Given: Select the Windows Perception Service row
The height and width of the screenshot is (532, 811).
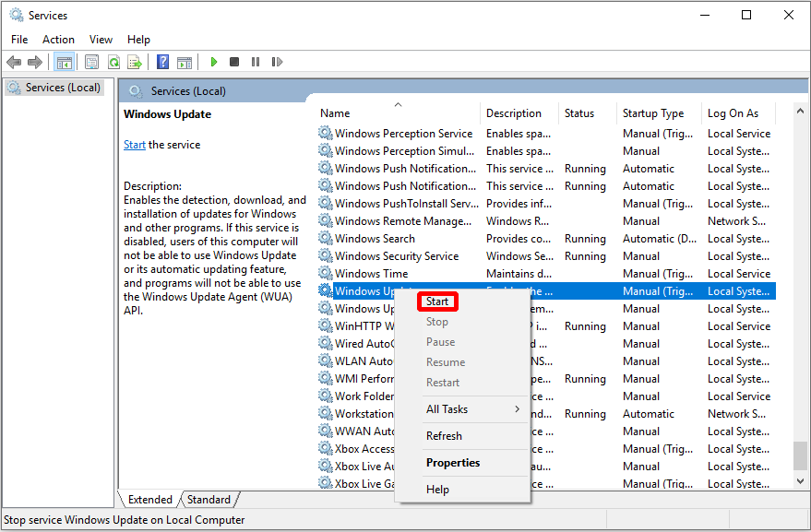Looking at the screenshot, I should click(x=545, y=134).
